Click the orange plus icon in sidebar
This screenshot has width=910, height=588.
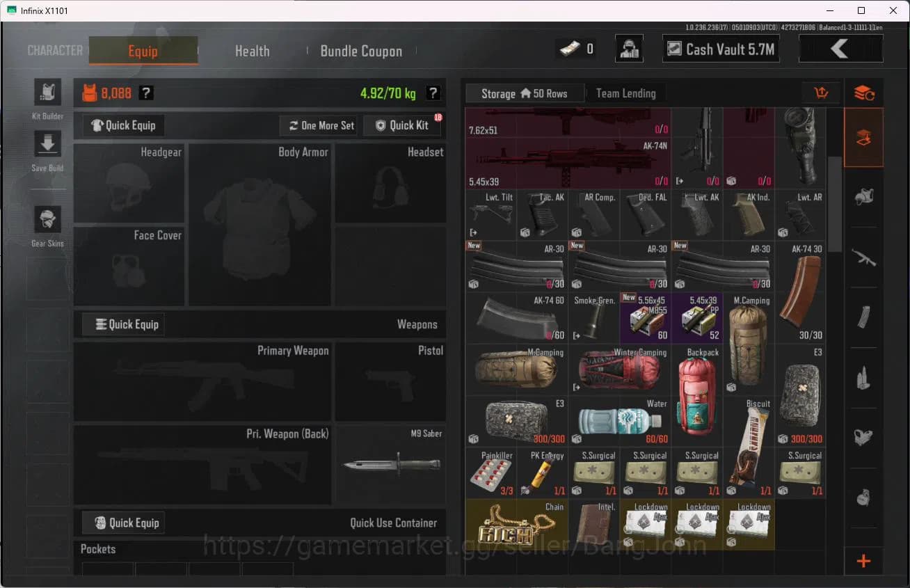coord(864,561)
